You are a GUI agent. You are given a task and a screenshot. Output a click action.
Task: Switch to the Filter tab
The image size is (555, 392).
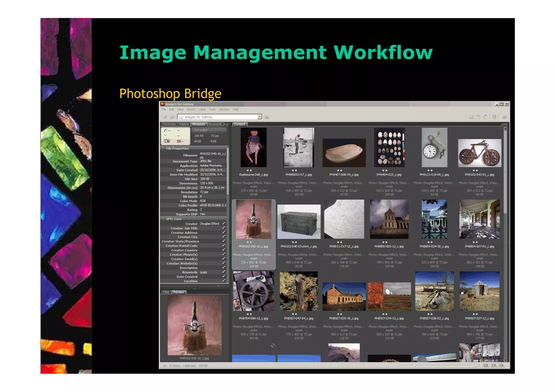pos(166,292)
